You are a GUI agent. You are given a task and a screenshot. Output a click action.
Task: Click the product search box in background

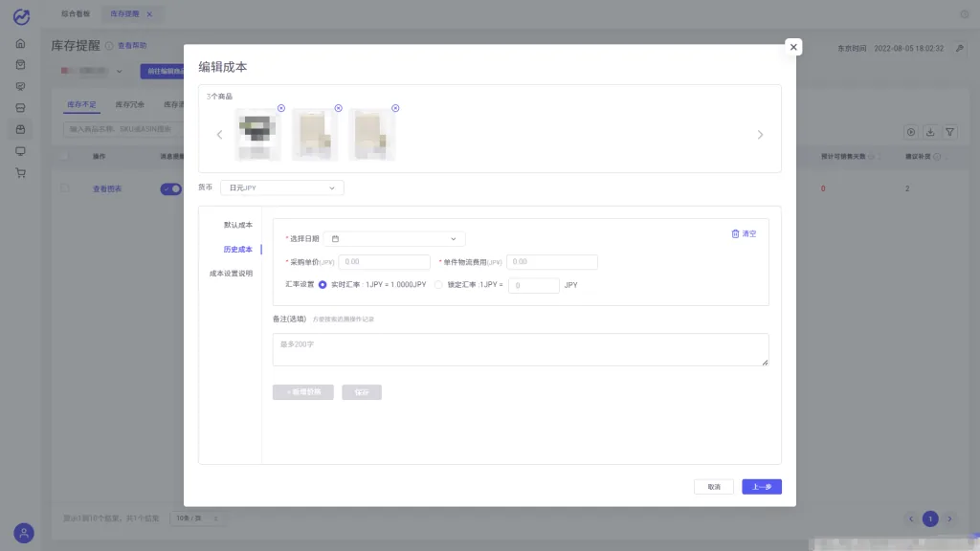(x=123, y=129)
